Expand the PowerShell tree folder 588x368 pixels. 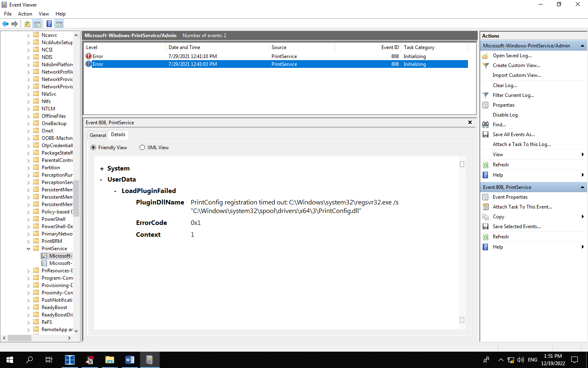(29, 219)
